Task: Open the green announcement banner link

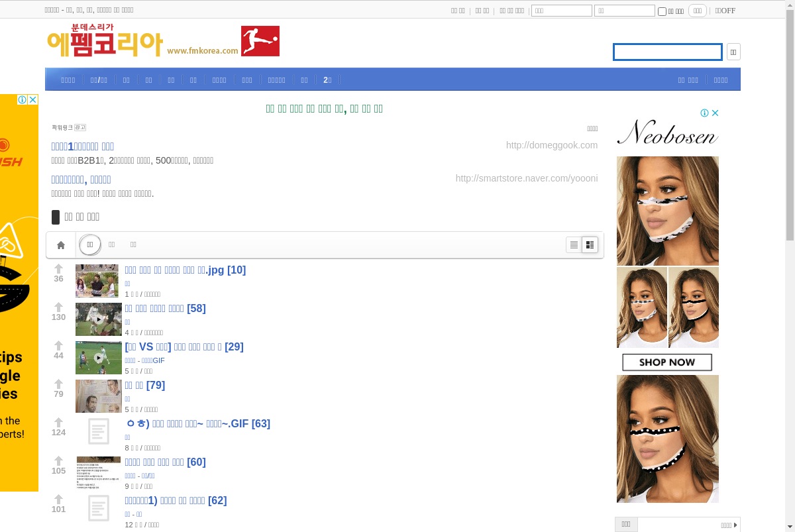Action: [x=324, y=109]
